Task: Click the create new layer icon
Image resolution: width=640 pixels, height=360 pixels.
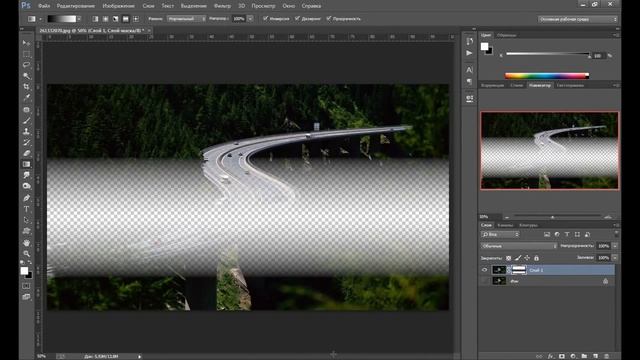Action: 596,356
